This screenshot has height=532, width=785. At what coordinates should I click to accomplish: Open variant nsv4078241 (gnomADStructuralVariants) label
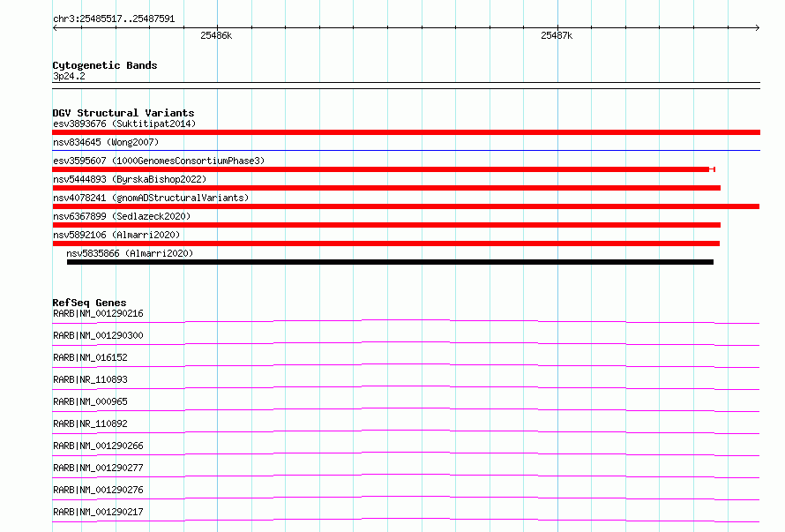151,198
